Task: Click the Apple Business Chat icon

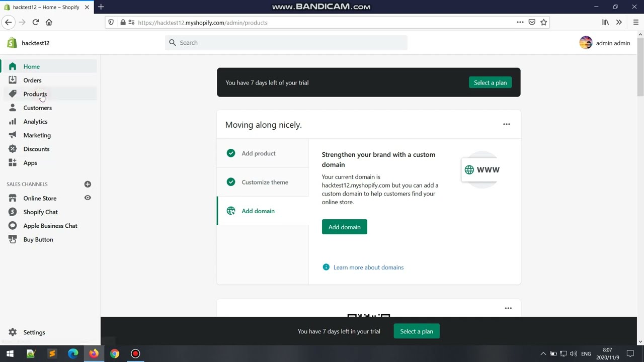Action: click(13, 226)
